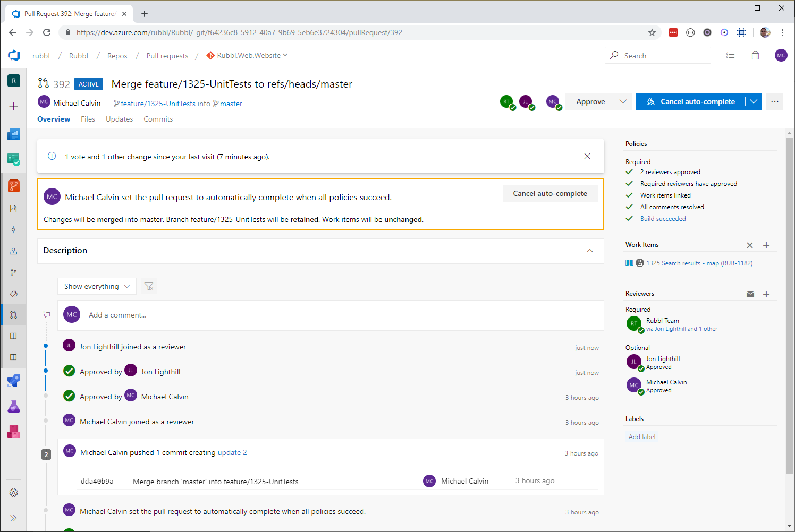The height and width of the screenshot is (532, 795).
Task: Click the clear filter funnel icon
Action: click(149, 286)
